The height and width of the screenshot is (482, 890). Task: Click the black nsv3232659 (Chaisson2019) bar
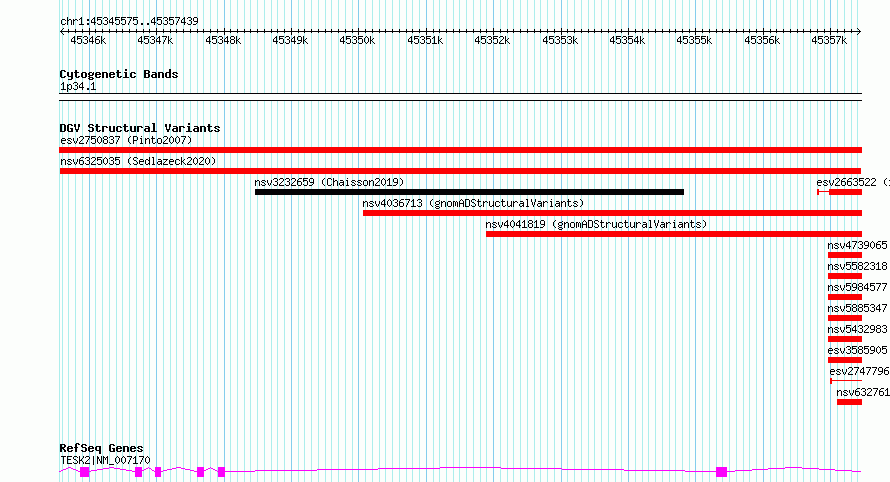469,192
